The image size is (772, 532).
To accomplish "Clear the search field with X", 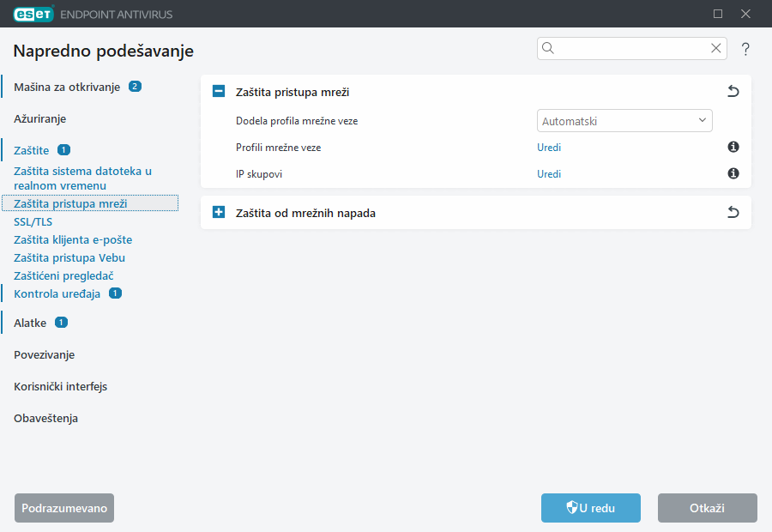I will (716, 48).
